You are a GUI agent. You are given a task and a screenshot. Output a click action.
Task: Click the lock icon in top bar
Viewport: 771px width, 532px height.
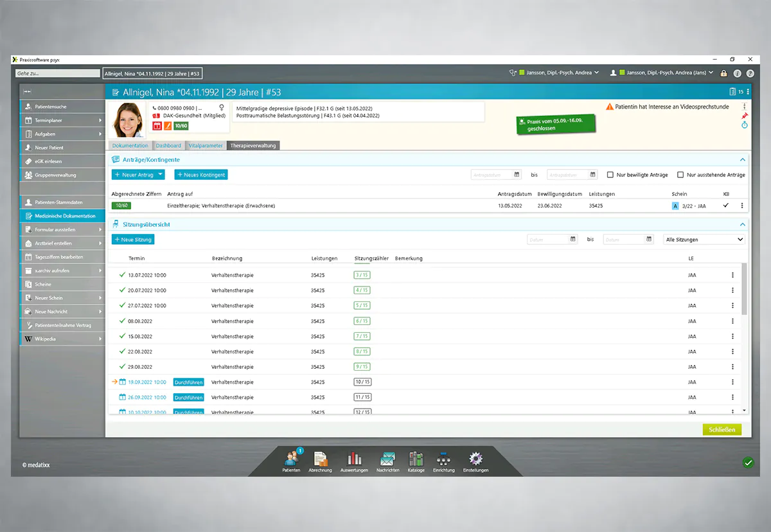coord(724,73)
